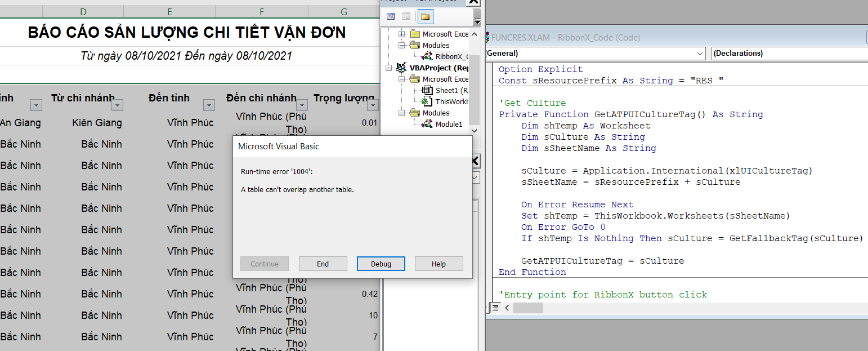Screen dimensions: 868x351
Task: Click the project tree scroll-up arrow
Action: click(x=475, y=34)
